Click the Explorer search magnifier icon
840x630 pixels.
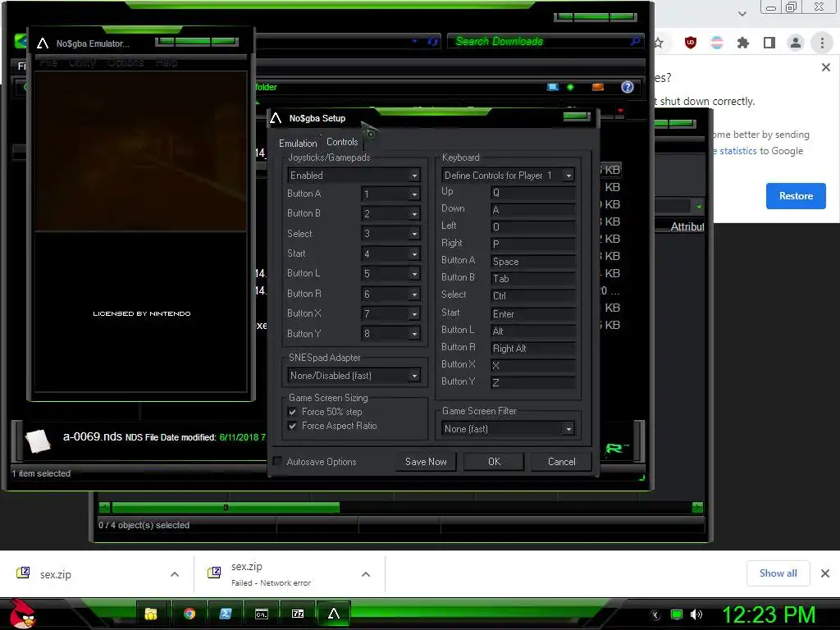point(635,41)
